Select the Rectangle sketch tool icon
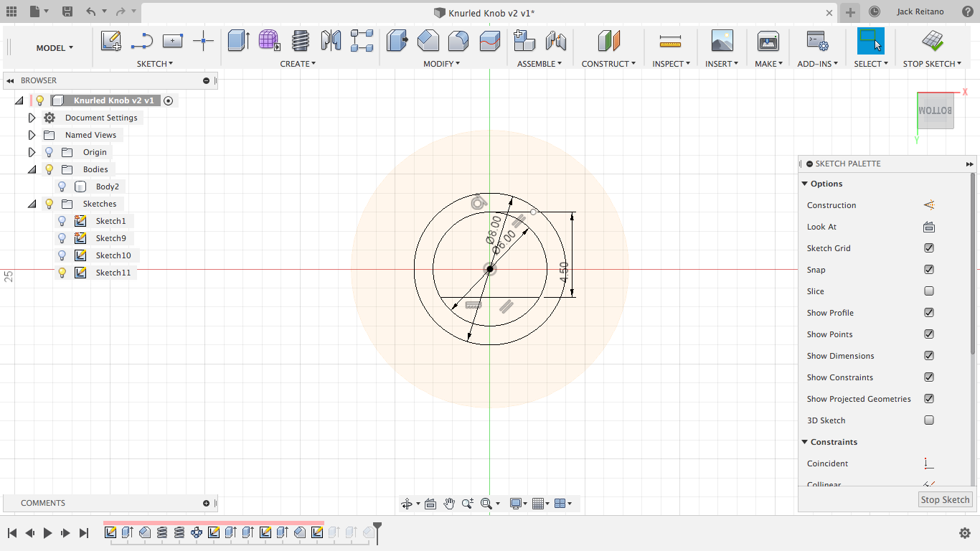 [x=172, y=41]
